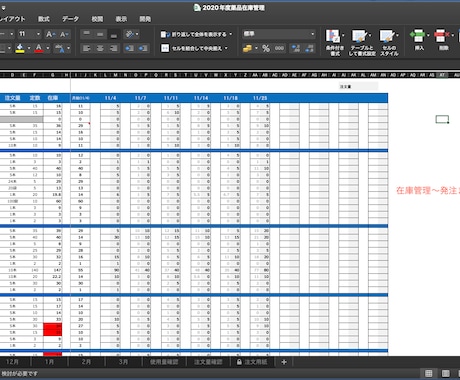Switch to Normal view in status bar
The image size is (460, 380).
tap(429, 373)
